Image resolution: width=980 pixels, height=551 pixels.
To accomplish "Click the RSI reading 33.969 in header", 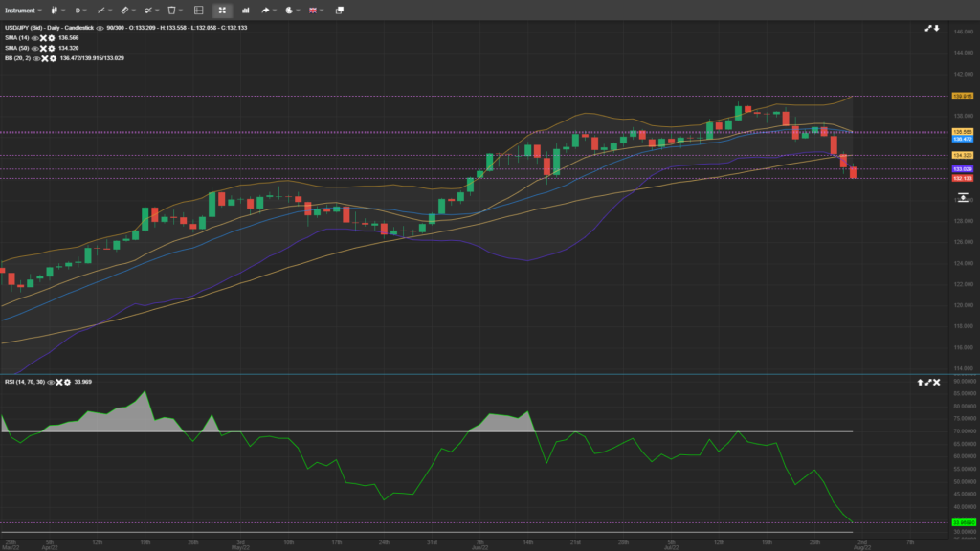I will pos(83,382).
